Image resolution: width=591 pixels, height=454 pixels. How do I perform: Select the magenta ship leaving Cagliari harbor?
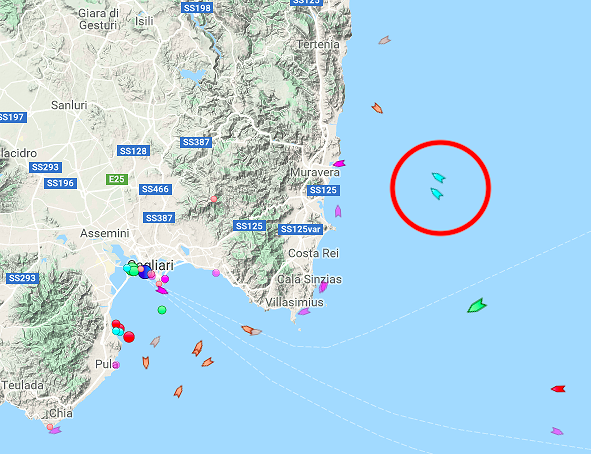click(x=162, y=290)
